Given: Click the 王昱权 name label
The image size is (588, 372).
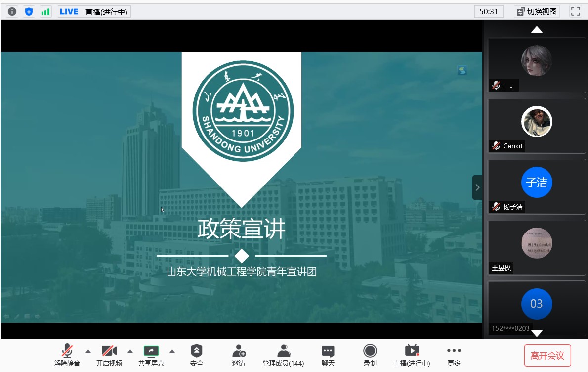Looking at the screenshot, I should click(501, 268).
